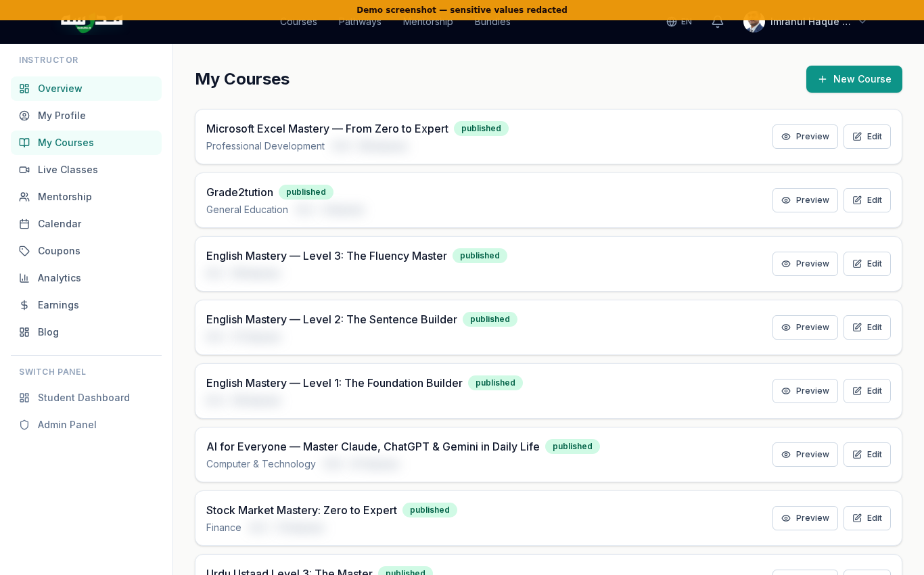Viewport: 924px width, 575px height.
Task: Select My Courses sidebar item
Action: tap(86, 143)
